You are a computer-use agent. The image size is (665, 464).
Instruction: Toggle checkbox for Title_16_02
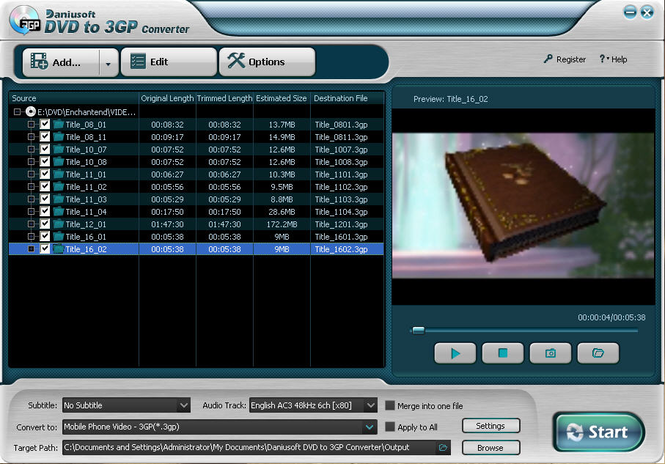pyautogui.click(x=45, y=249)
